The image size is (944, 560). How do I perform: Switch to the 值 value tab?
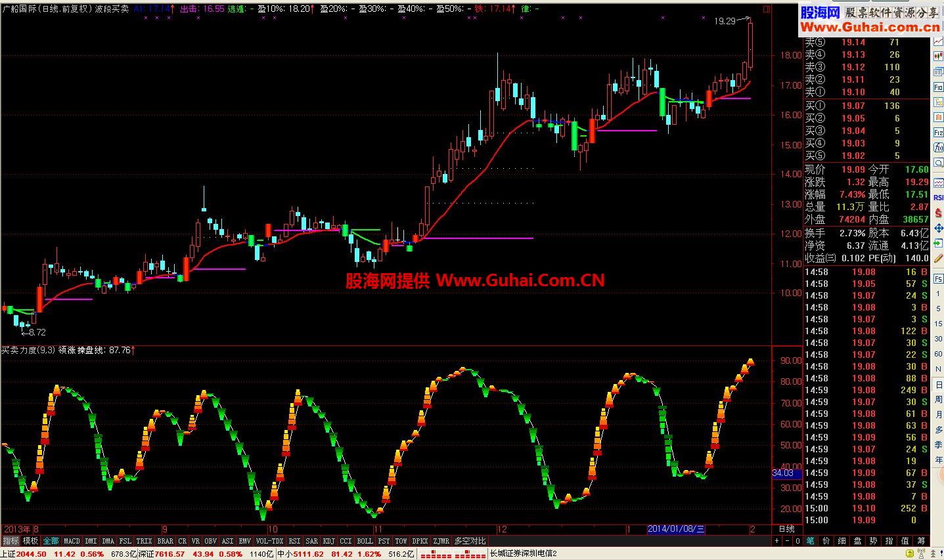click(x=905, y=541)
